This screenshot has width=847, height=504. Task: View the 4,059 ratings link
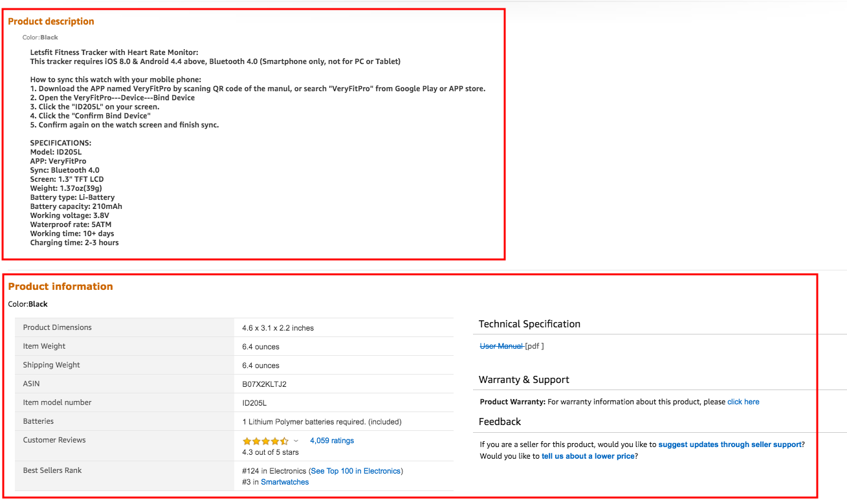[331, 440]
